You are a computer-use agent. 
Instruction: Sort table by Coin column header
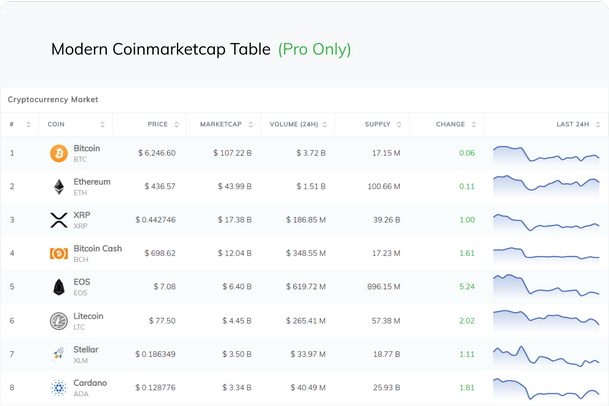(57, 125)
